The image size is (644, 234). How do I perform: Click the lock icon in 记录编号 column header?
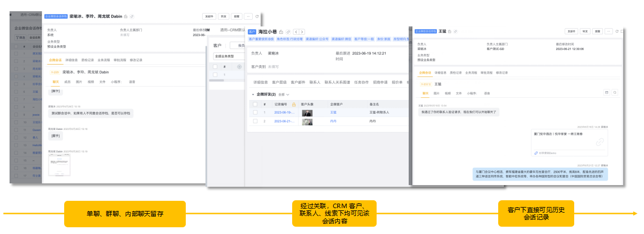(294, 104)
